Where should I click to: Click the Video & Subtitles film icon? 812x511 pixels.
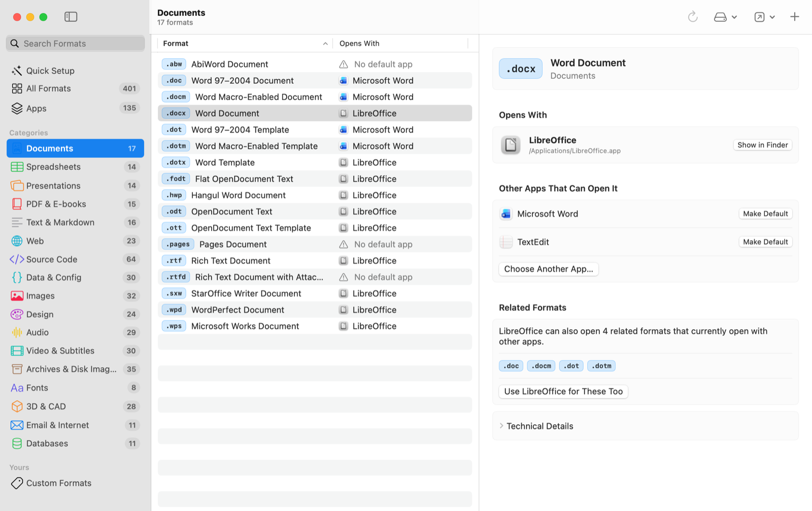pyautogui.click(x=17, y=350)
